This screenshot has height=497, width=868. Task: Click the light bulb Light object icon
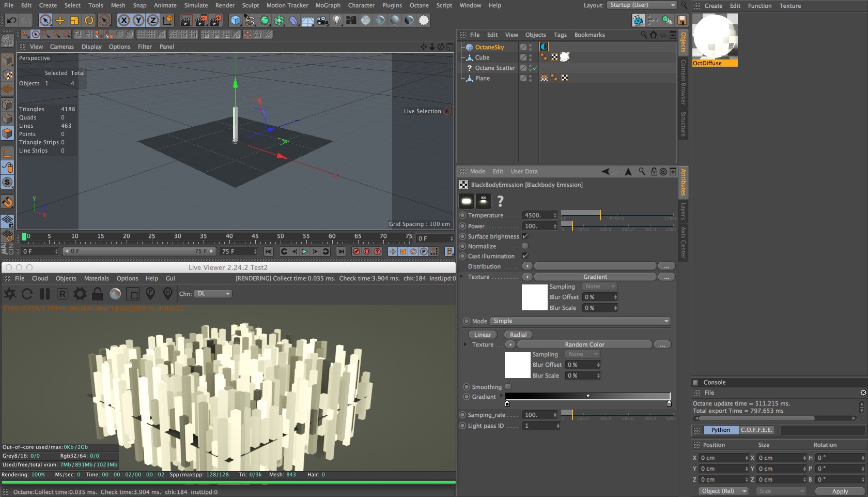[x=337, y=20]
